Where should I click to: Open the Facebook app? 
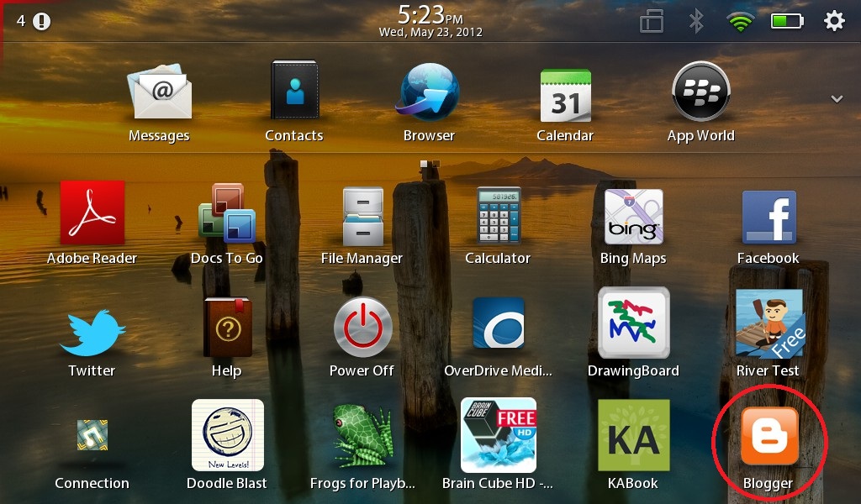(769, 217)
